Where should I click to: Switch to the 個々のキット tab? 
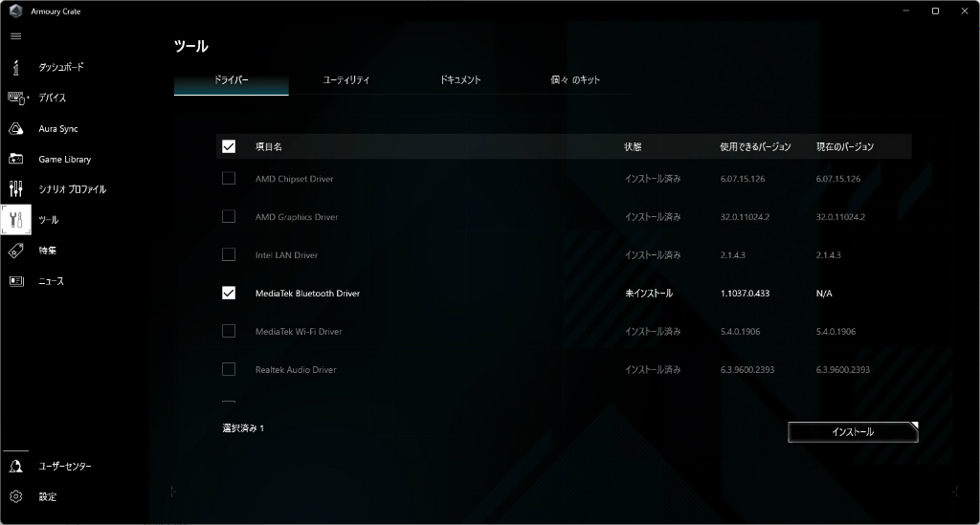point(575,80)
